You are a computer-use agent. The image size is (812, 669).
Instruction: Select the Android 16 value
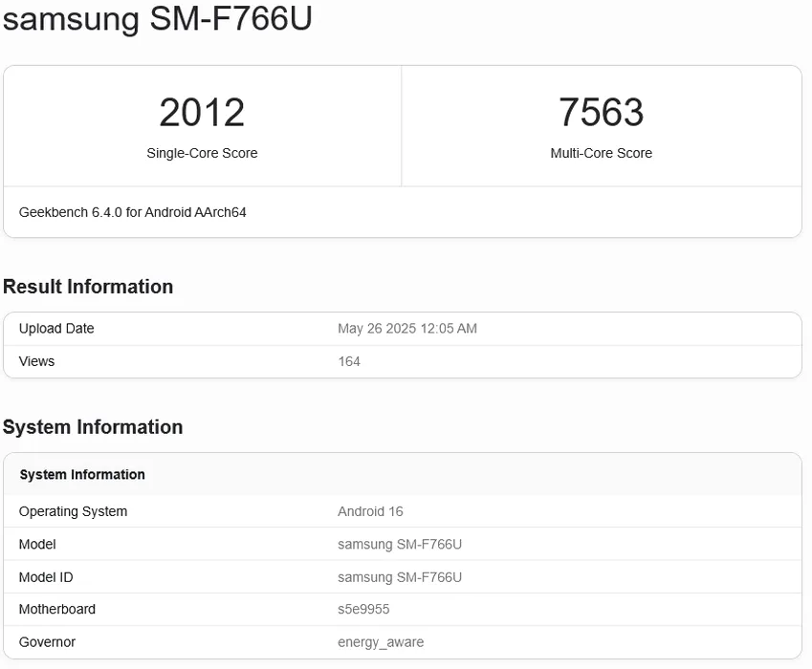click(370, 511)
